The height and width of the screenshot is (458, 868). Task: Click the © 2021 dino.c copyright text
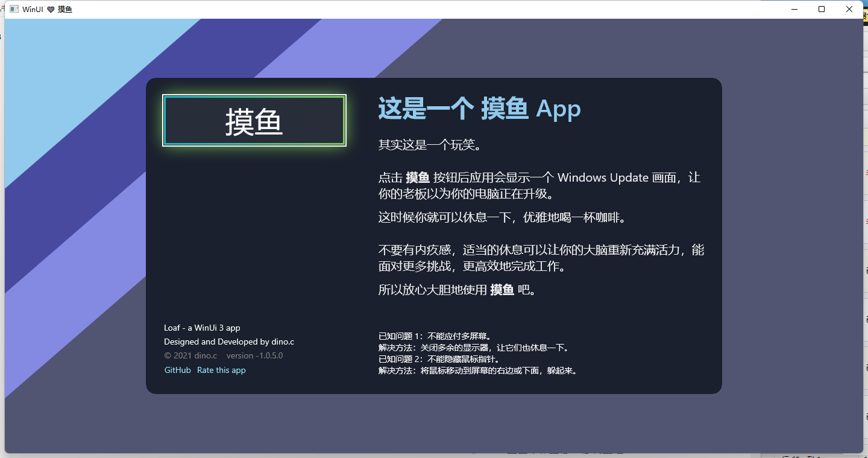[x=190, y=355]
